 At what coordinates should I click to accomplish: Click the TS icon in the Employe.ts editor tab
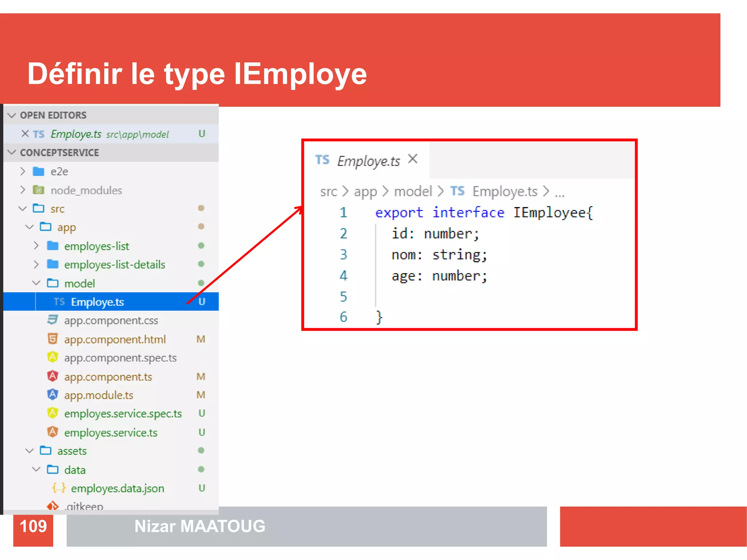(322, 160)
